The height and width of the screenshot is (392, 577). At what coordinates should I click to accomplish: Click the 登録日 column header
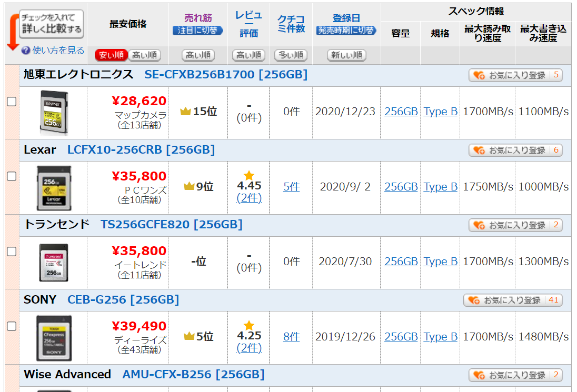click(x=346, y=18)
